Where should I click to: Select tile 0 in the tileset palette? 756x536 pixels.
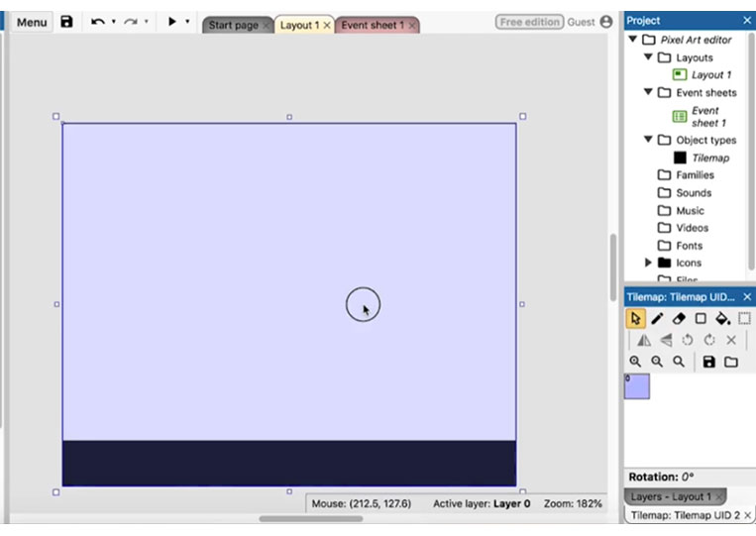(637, 386)
